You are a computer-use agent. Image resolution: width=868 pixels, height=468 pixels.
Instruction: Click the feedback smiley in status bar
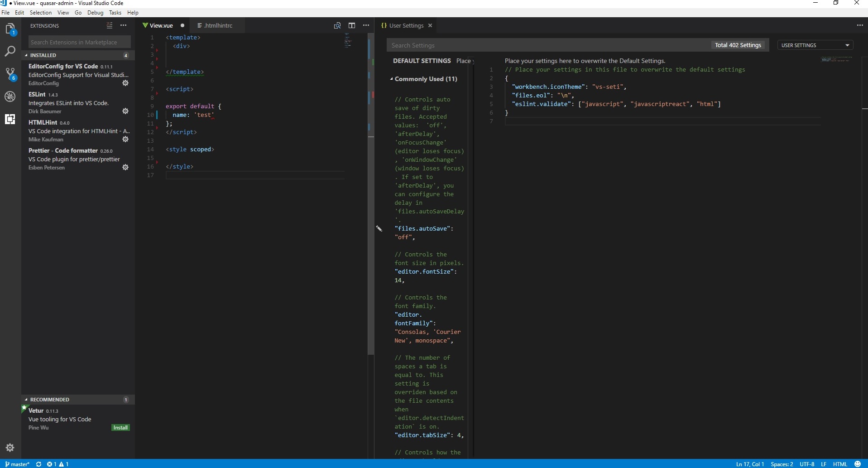[x=858, y=463]
